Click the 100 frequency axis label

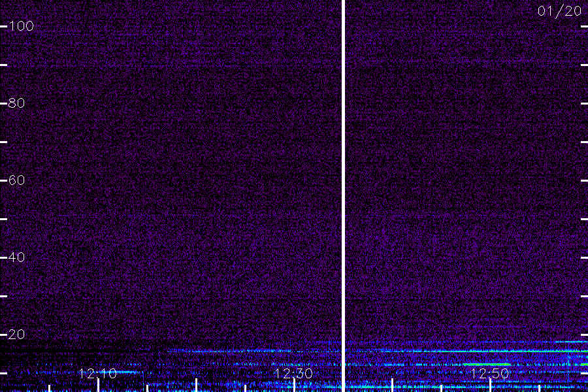(x=22, y=26)
